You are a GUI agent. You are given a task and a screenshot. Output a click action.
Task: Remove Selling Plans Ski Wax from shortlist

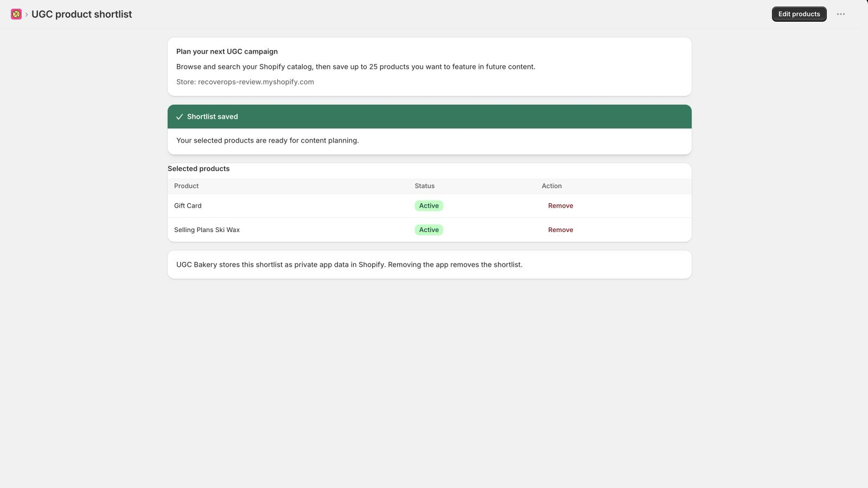(x=560, y=230)
